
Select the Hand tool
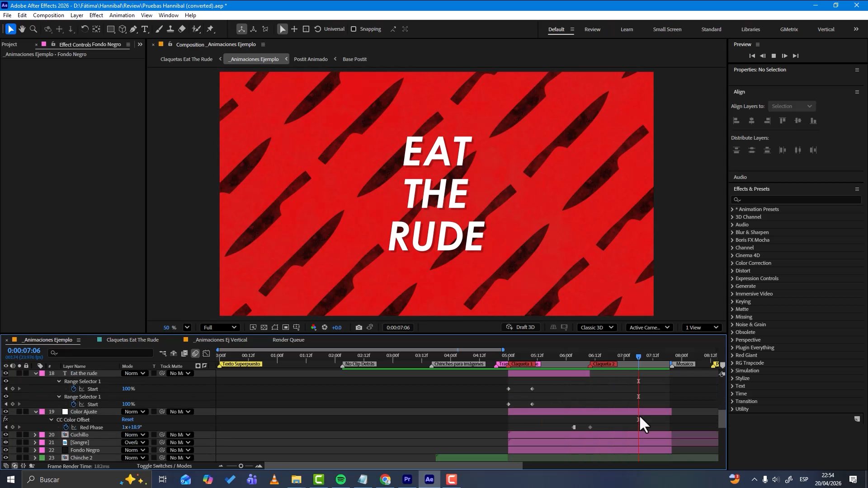coord(22,29)
